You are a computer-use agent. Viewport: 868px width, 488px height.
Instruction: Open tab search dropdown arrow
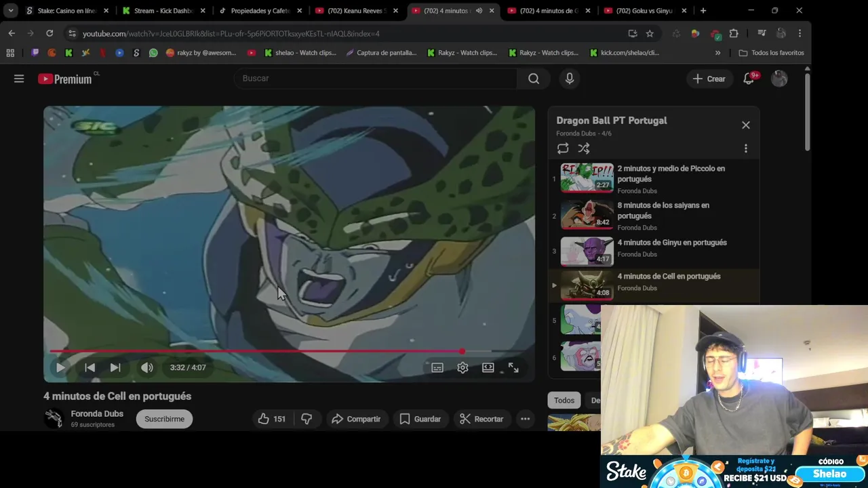(11, 11)
